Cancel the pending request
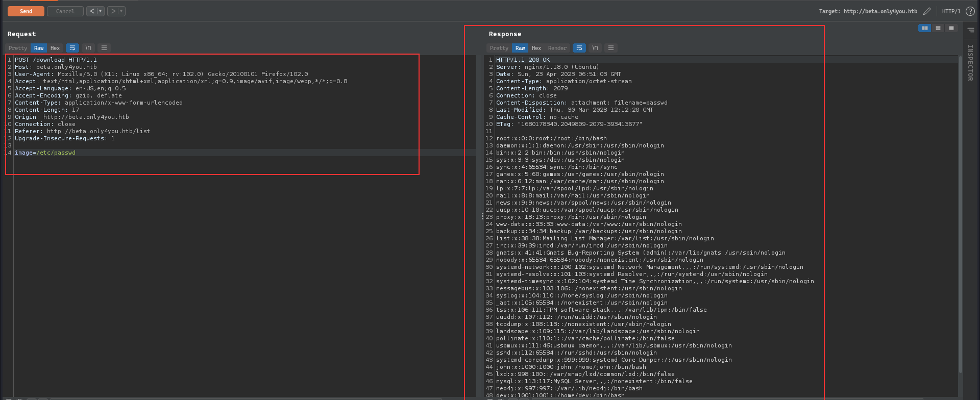 point(65,11)
